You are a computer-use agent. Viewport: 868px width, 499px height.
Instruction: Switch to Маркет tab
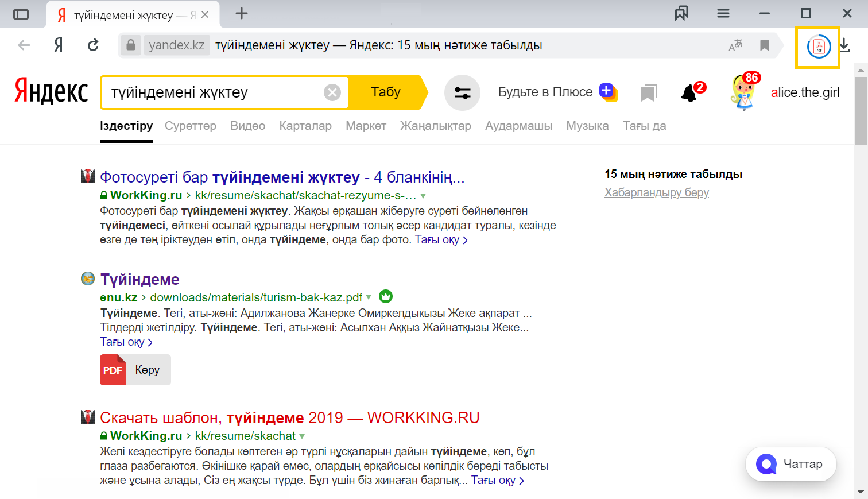click(366, 126)
